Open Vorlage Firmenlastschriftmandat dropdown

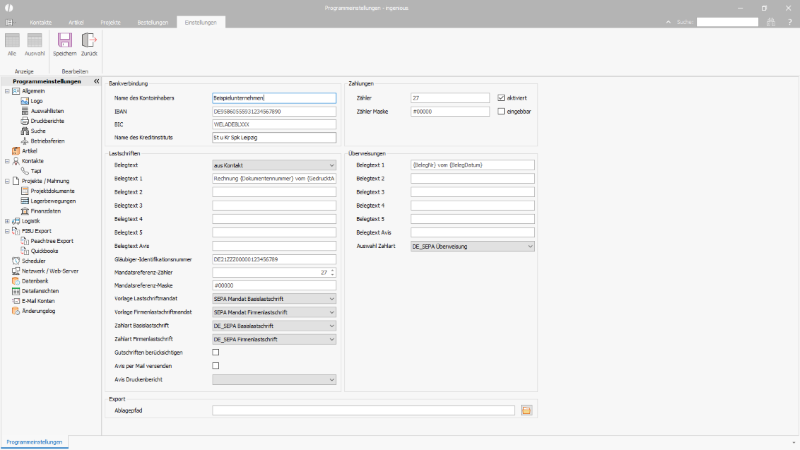tap(274, 312)
